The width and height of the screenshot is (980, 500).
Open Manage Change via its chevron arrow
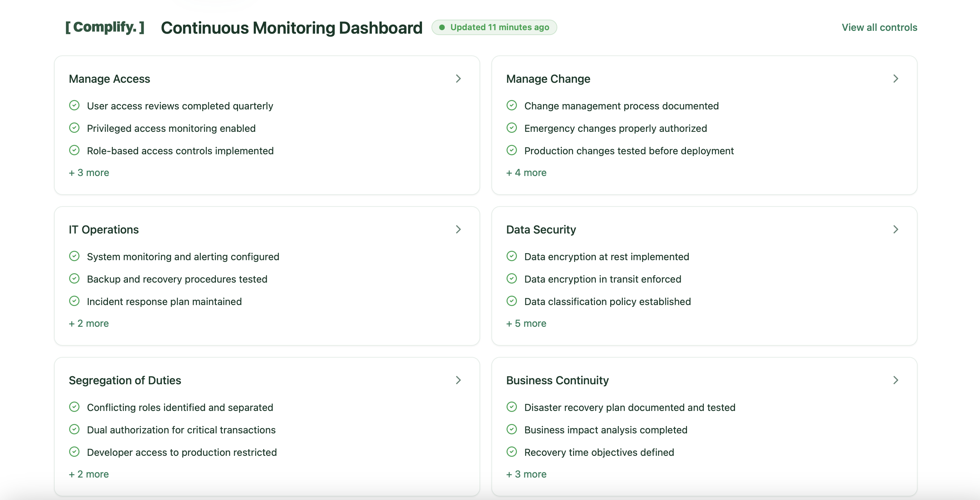[896, 79]
